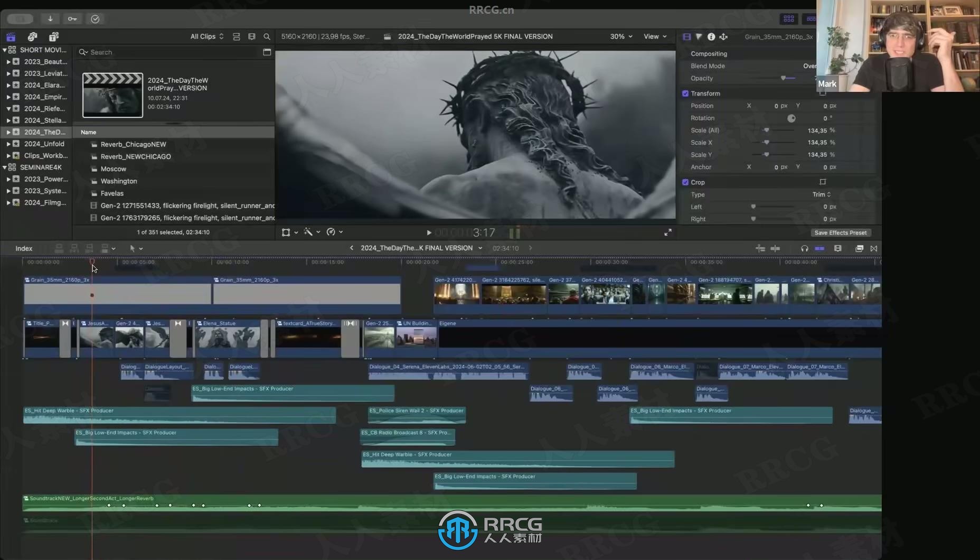Switch to the Video inspector tab

[686, 36]
